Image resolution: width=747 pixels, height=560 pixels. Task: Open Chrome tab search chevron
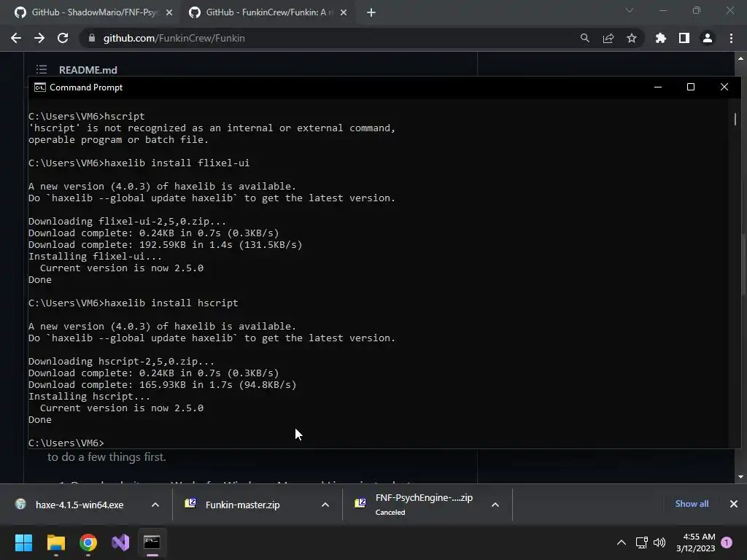630,10
